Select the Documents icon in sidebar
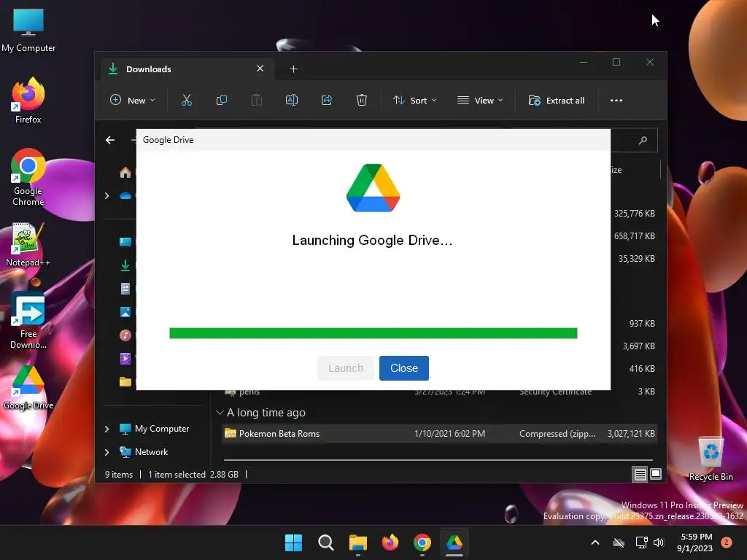The image size is (747, 560). tap(125, 289)
